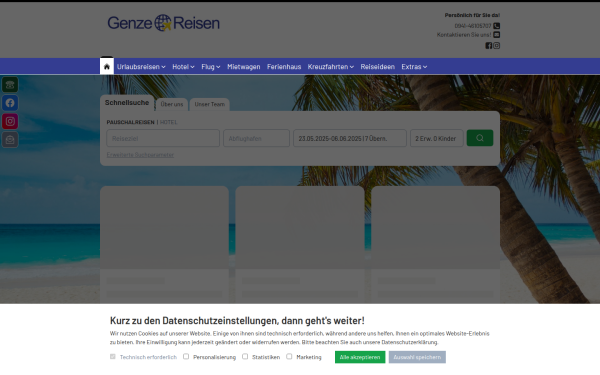Technisch erforderlich checkbox

coord(112,356)
